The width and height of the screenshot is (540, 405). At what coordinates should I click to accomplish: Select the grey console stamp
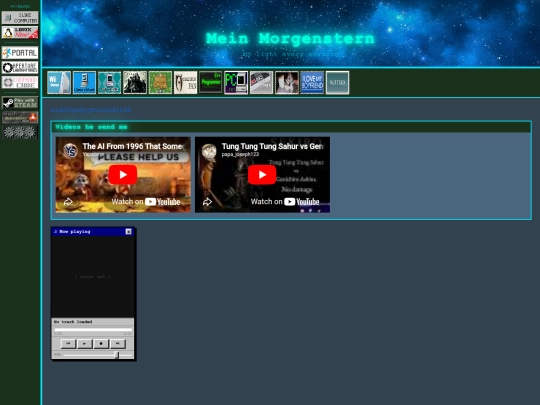click(261, 83)
